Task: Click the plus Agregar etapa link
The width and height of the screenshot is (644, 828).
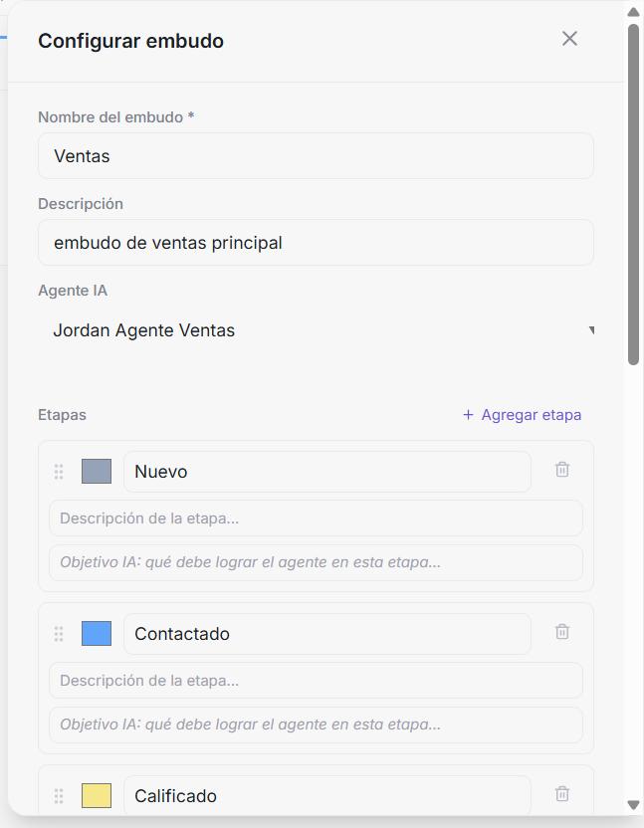Action: pyautogui.click(x=522, y=415)
